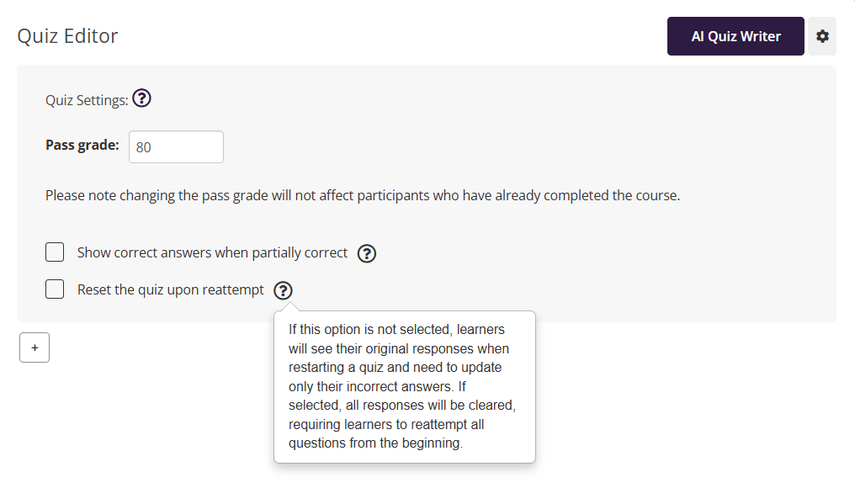
Task: Click the 'Reset the quiz upon reattempt' label
Action: (x=170, y=289)
